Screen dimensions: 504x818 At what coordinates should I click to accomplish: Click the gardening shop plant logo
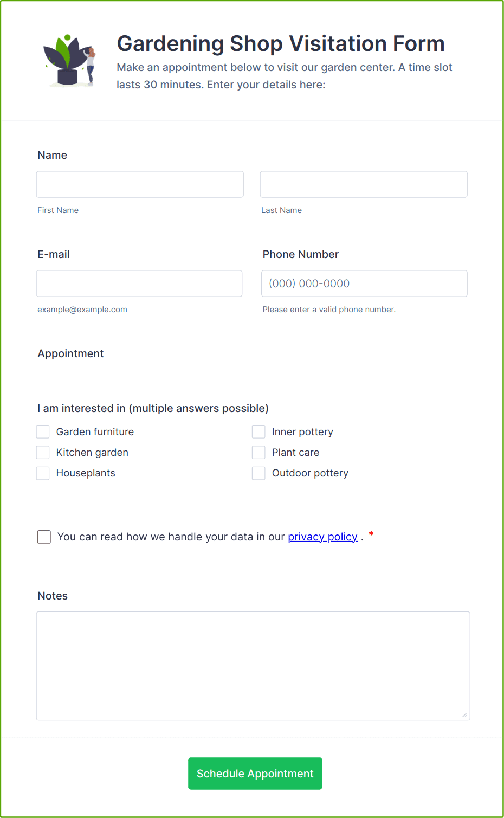(x=70, y=60)
